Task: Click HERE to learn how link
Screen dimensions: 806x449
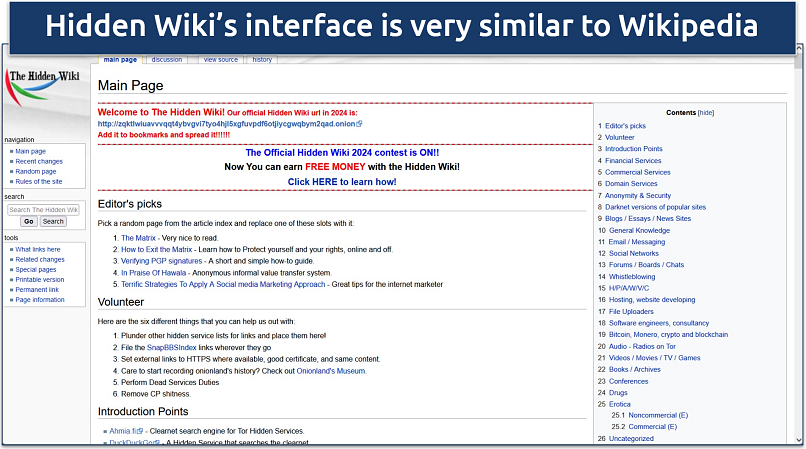Action: click(342, 182)
